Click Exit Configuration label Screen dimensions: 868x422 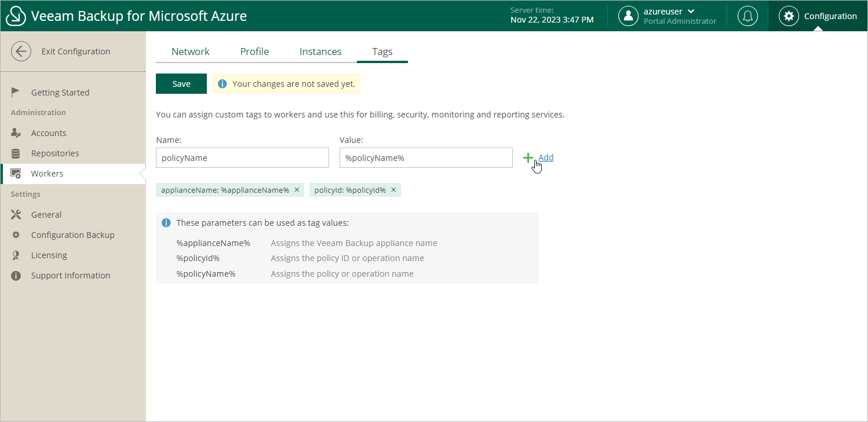[x=76, y=52]
